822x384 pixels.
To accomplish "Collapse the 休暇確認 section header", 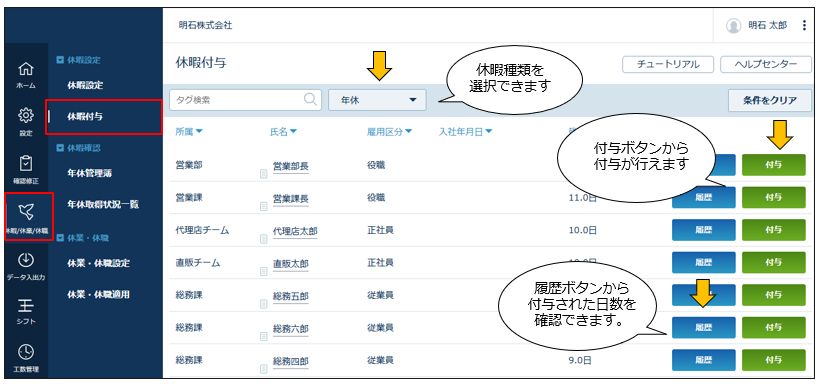I will point(78,148).
